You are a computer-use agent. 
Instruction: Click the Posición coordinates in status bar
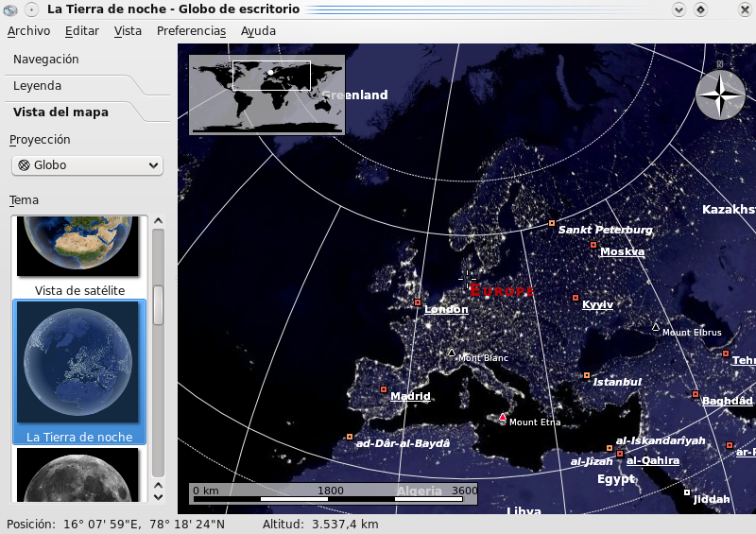[115, 525]
